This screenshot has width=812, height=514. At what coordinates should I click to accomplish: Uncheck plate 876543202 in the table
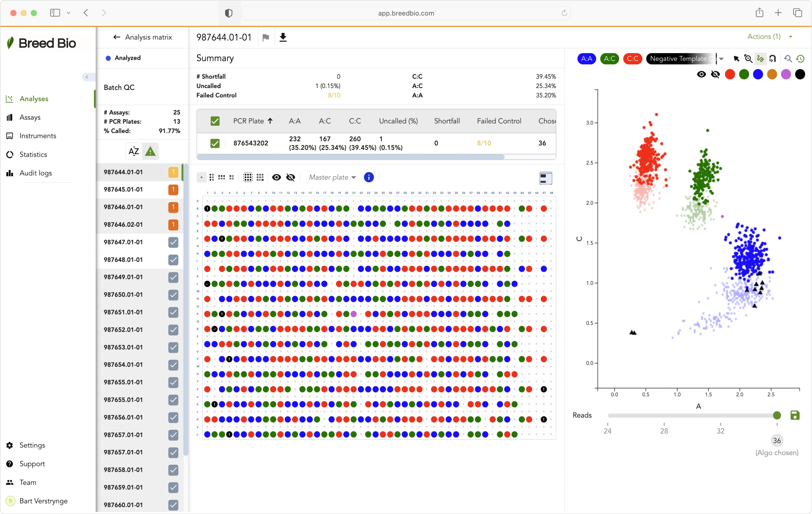click(x=215, y=143)
